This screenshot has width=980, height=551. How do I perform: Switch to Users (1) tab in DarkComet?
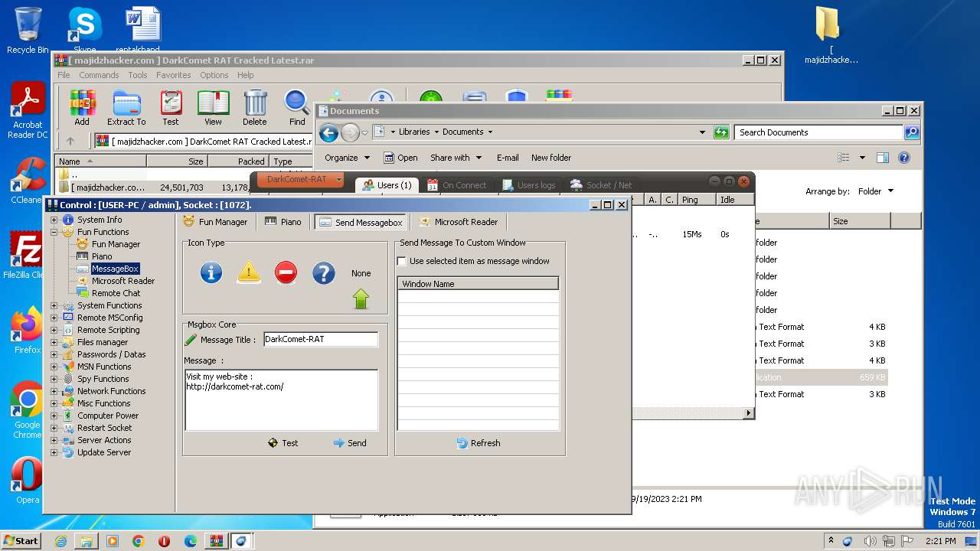coord(387,184)
